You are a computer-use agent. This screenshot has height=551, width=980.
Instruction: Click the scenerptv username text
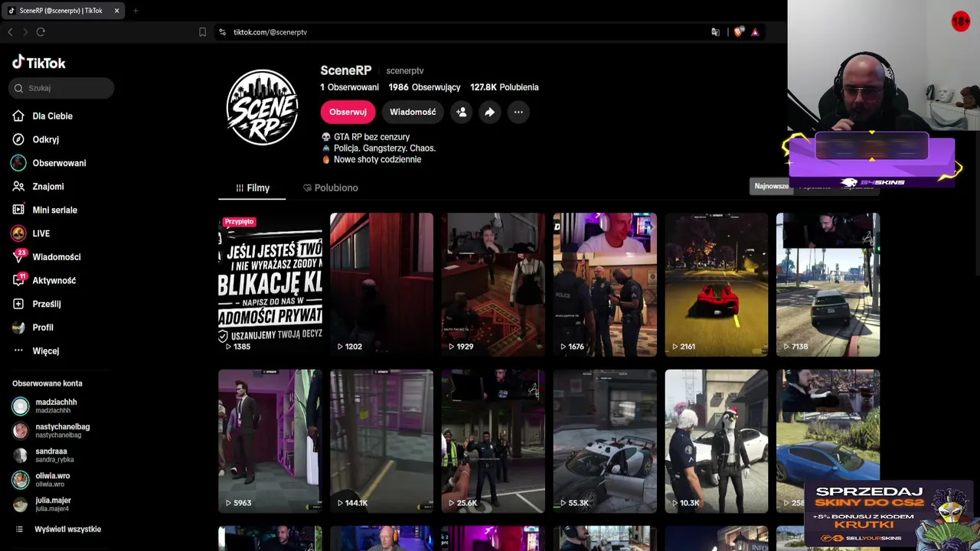tap(405, 71)
